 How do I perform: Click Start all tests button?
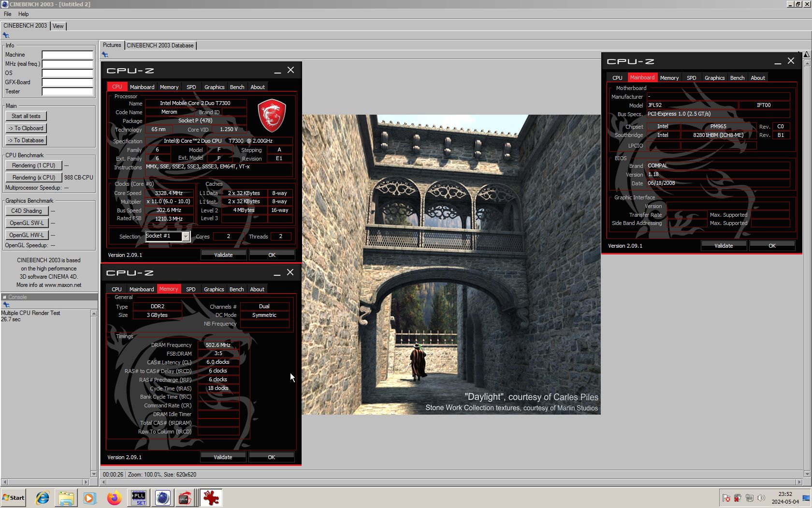coord(26,116)
